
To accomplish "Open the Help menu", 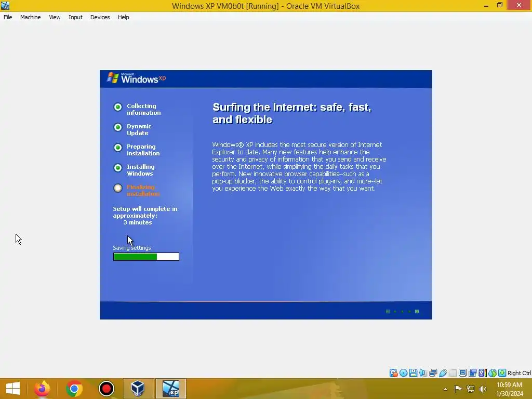I will point(124,17).
